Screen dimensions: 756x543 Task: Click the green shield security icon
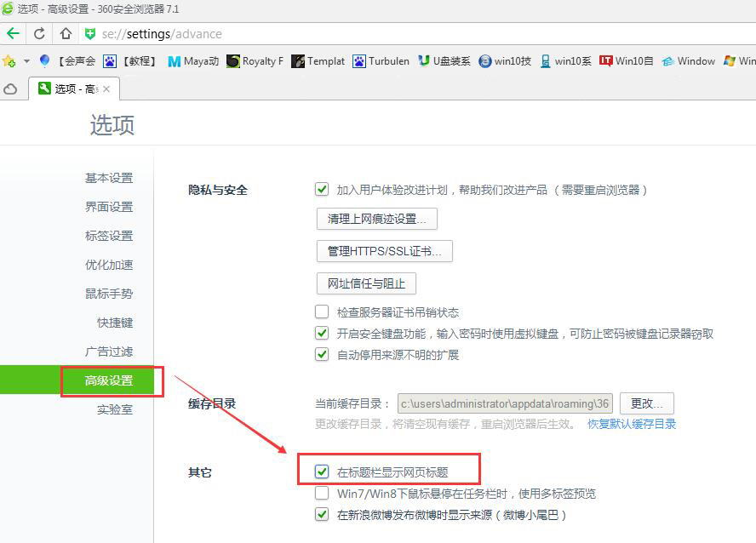coord(89,34)
